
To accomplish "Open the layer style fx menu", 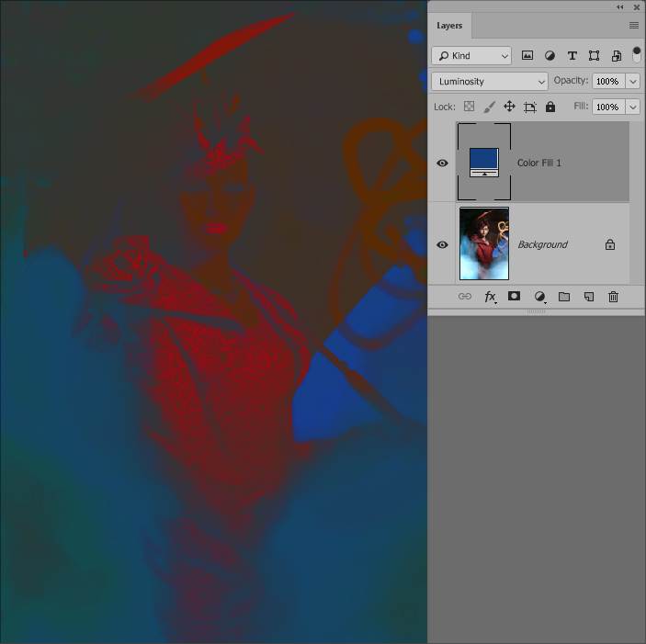I will tap(490, 297).
